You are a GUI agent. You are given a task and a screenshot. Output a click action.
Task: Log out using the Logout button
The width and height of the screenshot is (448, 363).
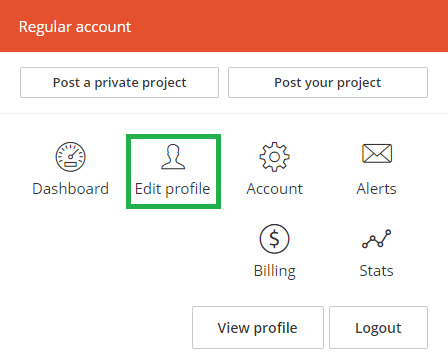tap(378, 328)
